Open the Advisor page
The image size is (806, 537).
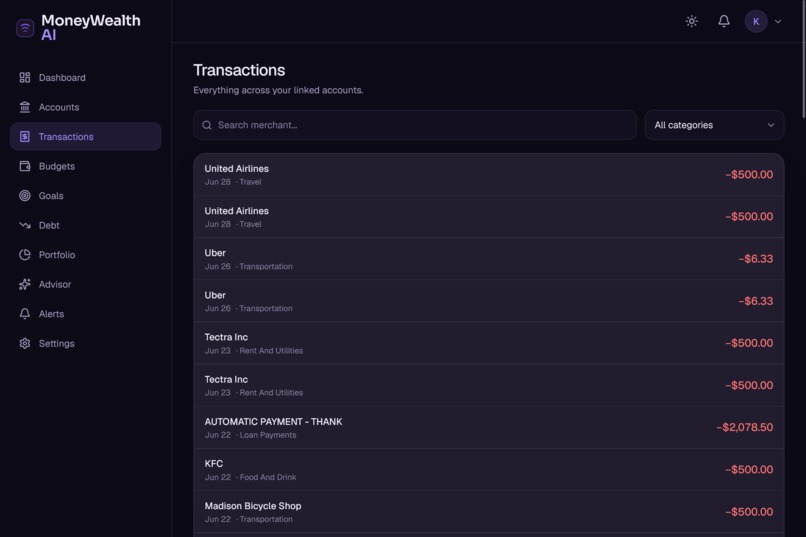click(85, 284)
